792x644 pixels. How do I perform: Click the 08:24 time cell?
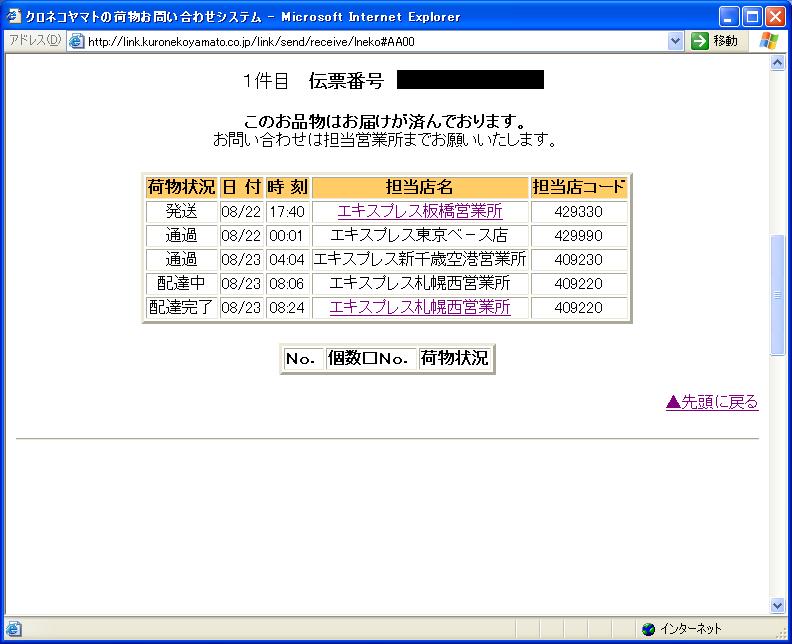point(287,307)
